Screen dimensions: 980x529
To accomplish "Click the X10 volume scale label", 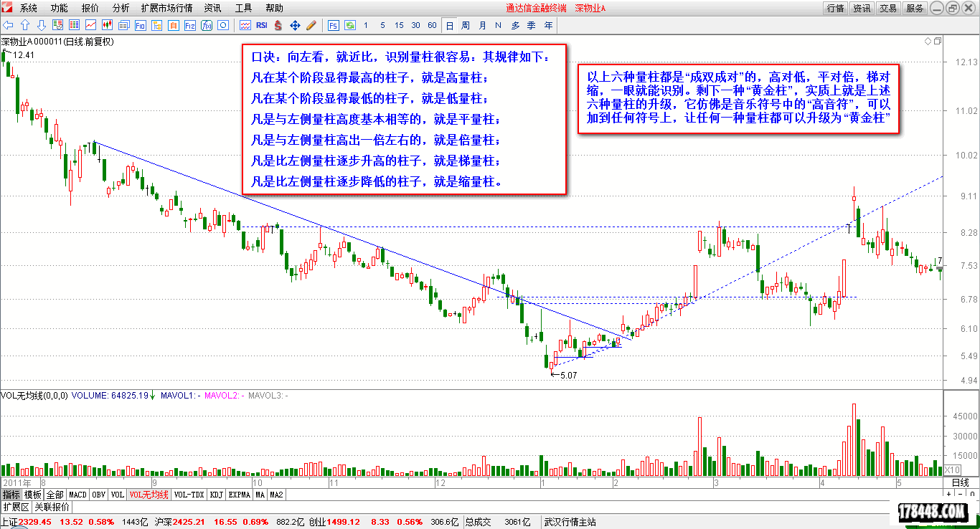I will (x=952, y=470).
